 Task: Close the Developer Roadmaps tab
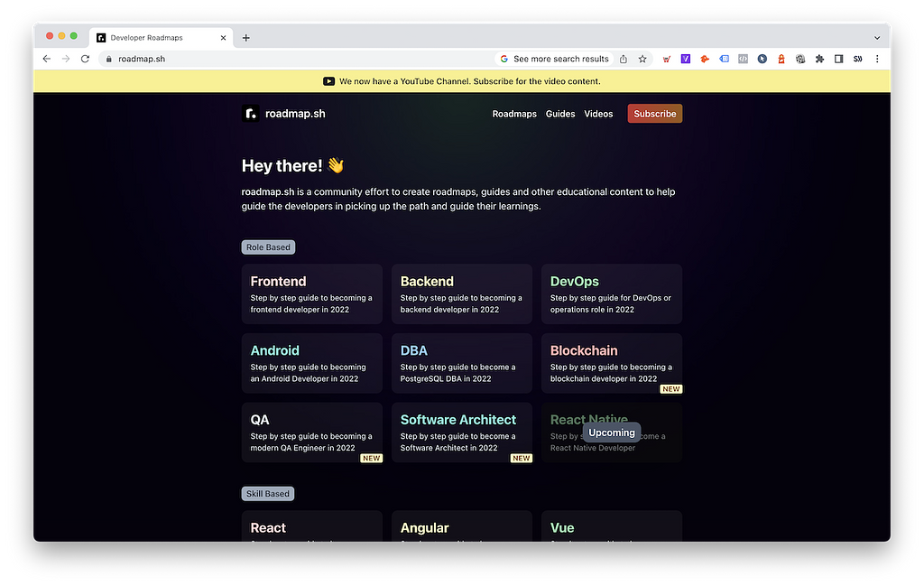[x=224, y=38]
